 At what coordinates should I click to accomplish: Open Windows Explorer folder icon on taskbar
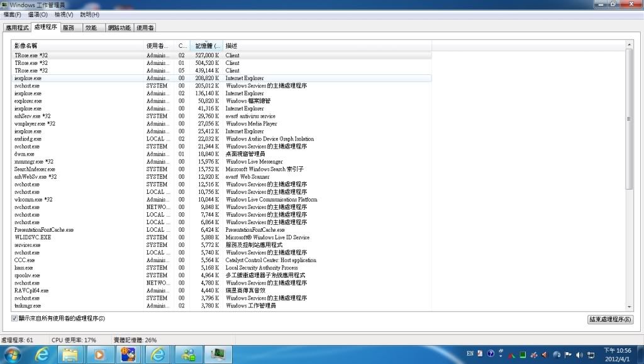pos(70,354)
